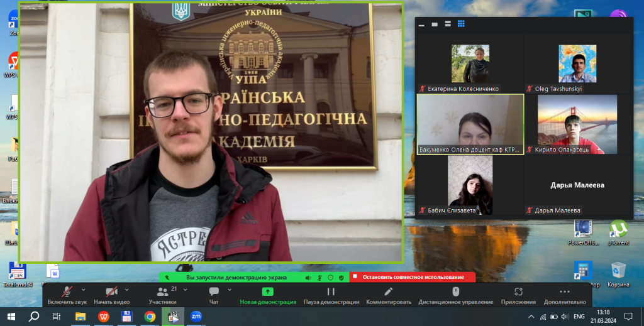Toggle shared computer sound speaker icon

click(308, 278)
